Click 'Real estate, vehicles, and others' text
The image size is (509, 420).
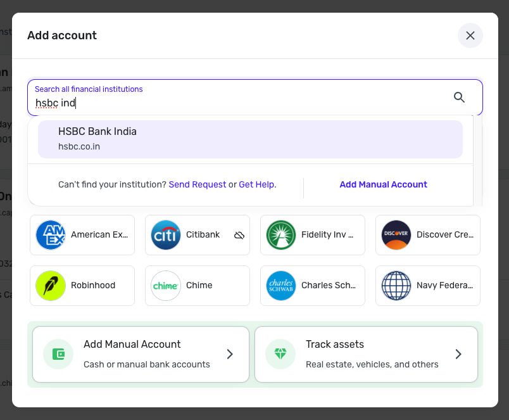coord(372,364)
